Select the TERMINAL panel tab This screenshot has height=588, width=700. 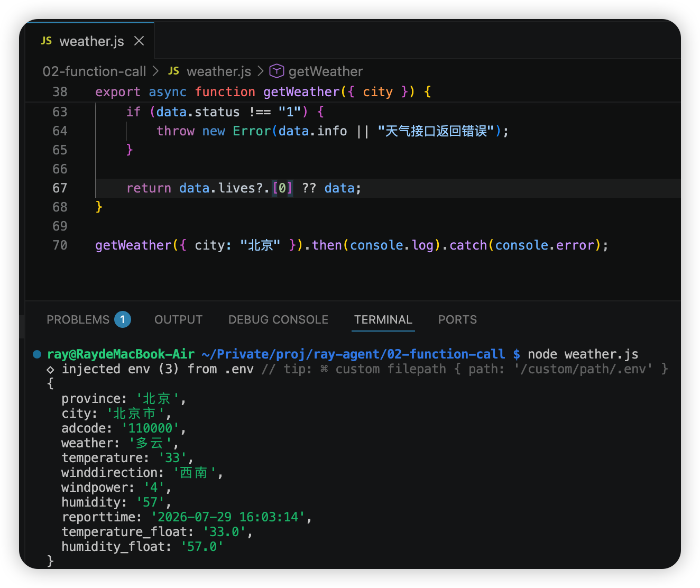383,319
